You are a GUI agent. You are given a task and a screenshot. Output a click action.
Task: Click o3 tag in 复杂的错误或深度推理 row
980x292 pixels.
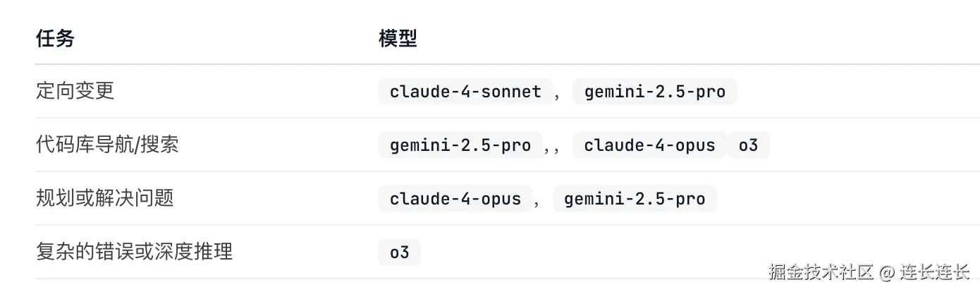click(399, 253)
